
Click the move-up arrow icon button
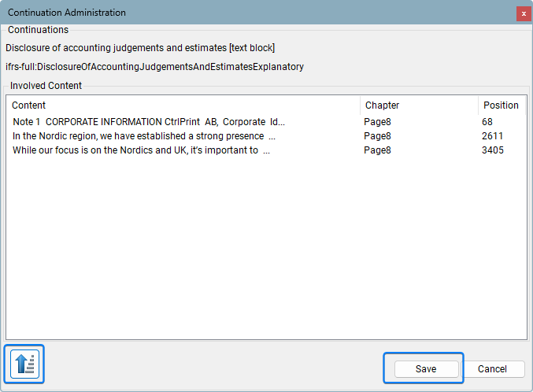pos(24,364)
